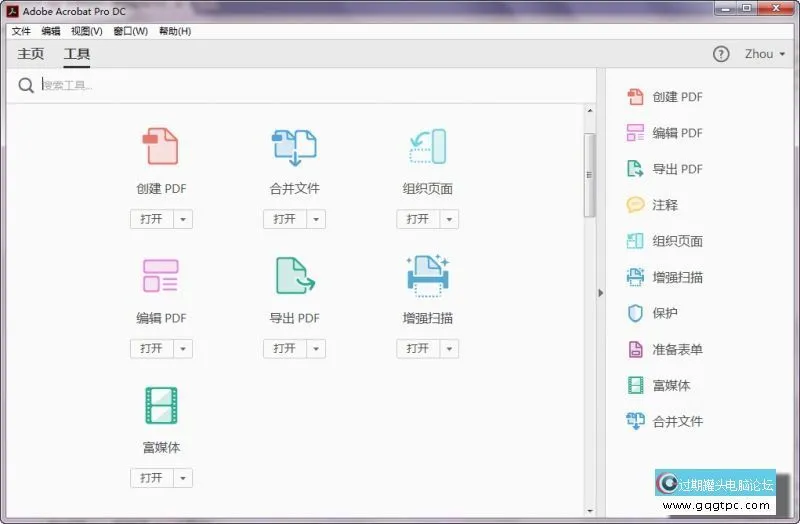The image size is (800, 524).
Task: Click the 组织页面 large tool icon
Action: 427,147
